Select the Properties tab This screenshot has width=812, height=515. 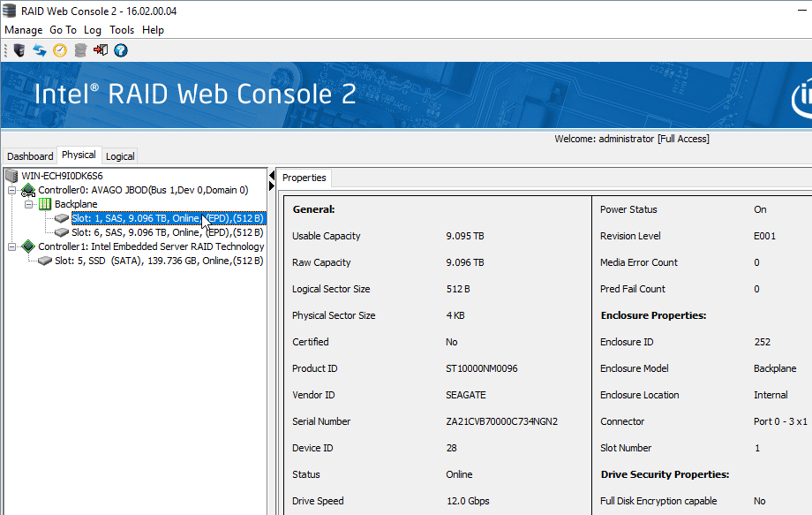304,178
